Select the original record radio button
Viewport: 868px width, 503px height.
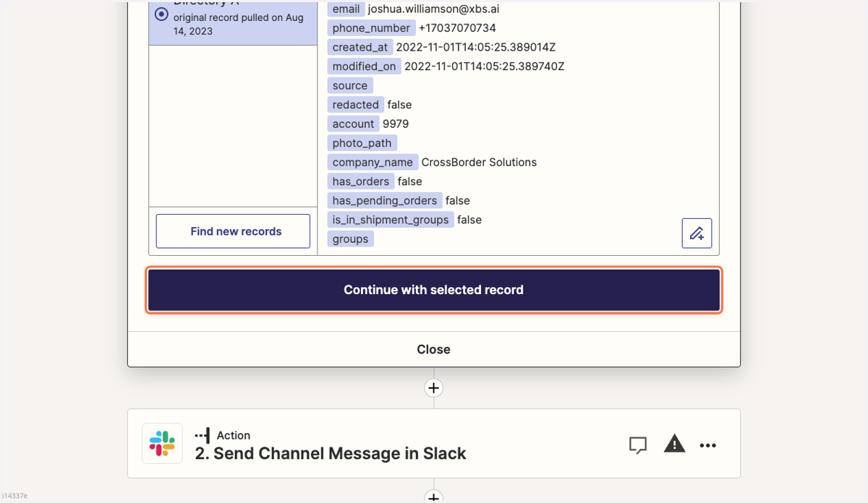tap(162, 14)
